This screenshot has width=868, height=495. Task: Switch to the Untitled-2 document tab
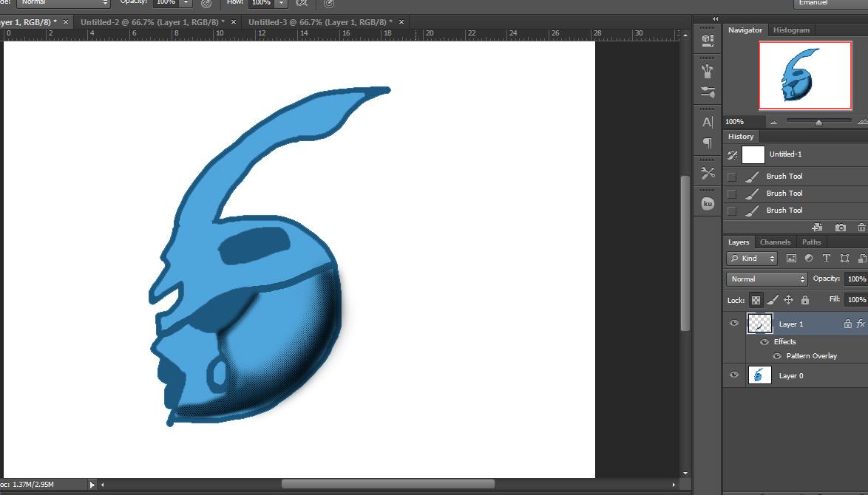coord(154,22)
